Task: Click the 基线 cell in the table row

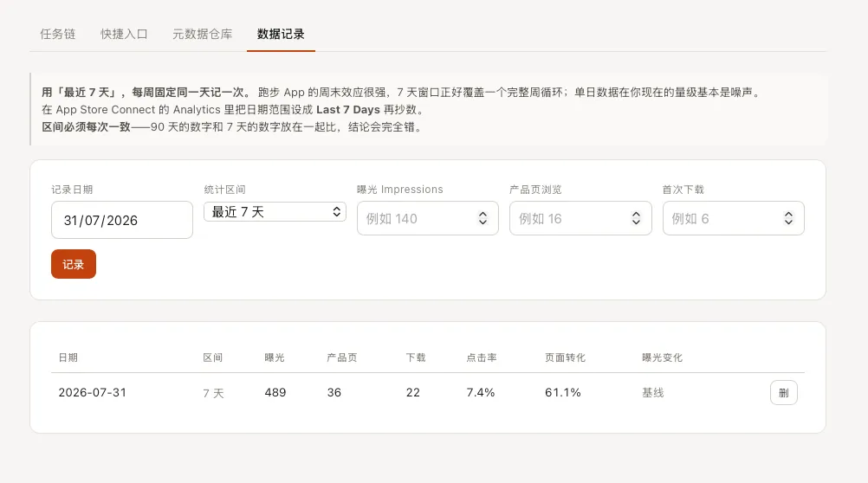Action: pos(652,393)
